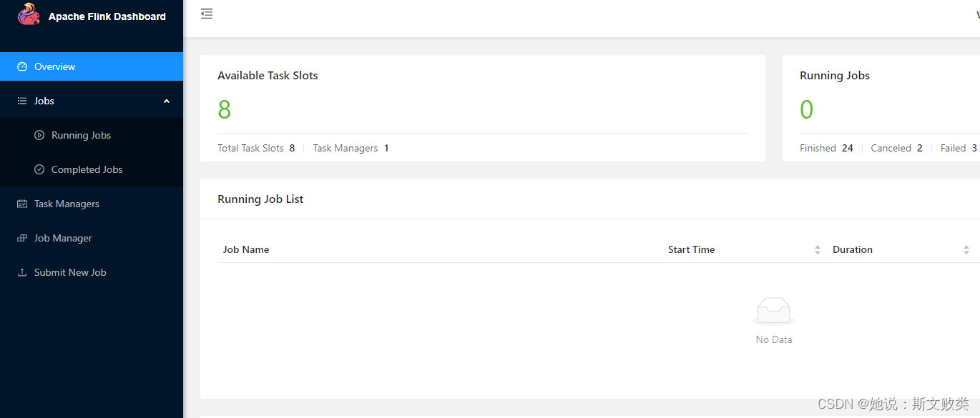Viewport: 980px width, 418px height.
Task: Open Submit New Job page
Action: 70,272
